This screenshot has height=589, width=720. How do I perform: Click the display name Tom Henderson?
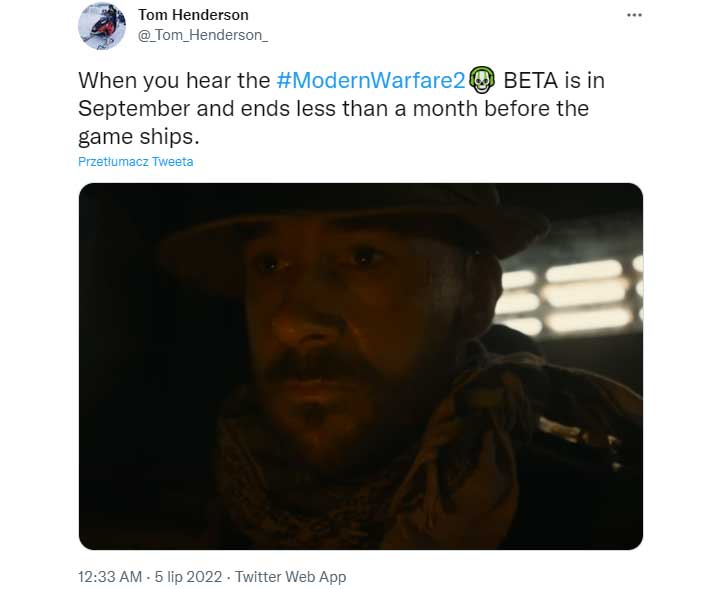[194, 15]
